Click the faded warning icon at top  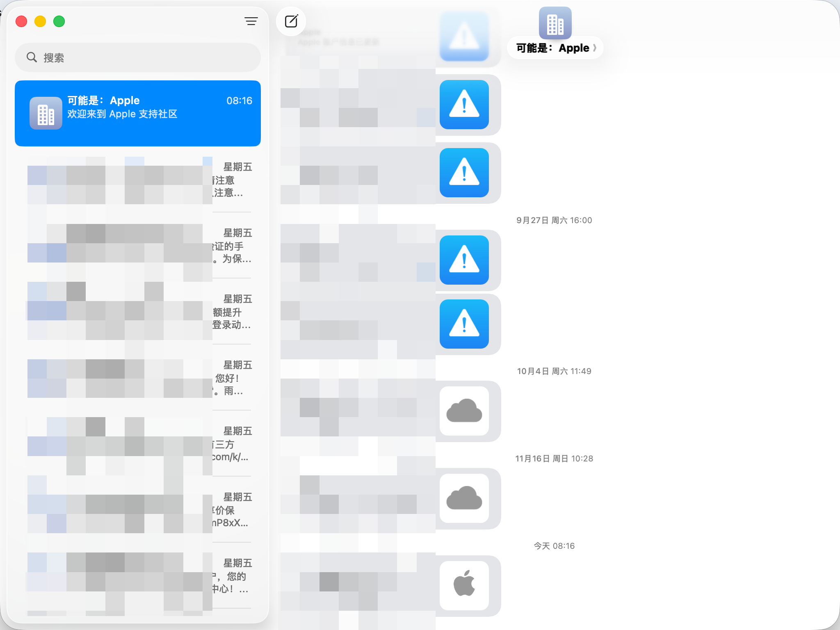(x=464, y=37)
